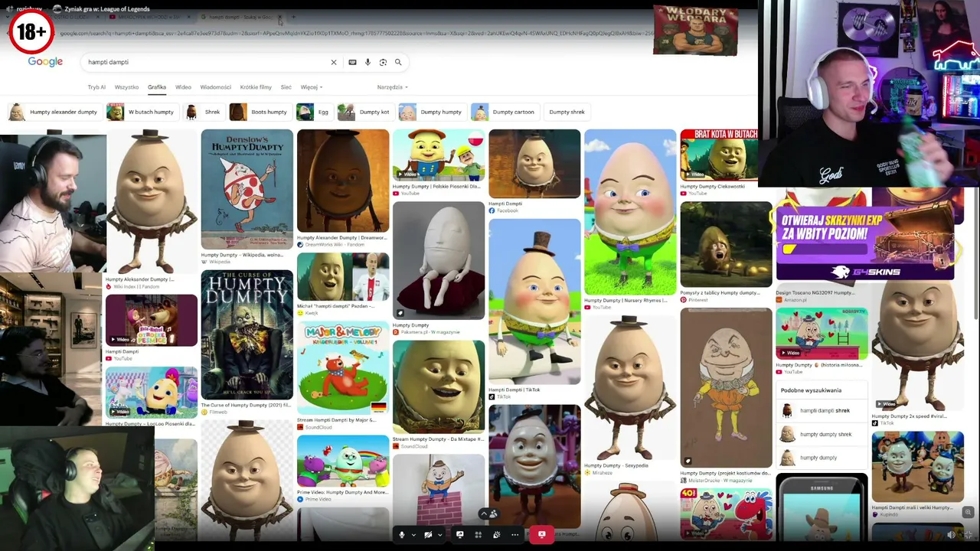Switch to Wideo results tab

(183, 87)
